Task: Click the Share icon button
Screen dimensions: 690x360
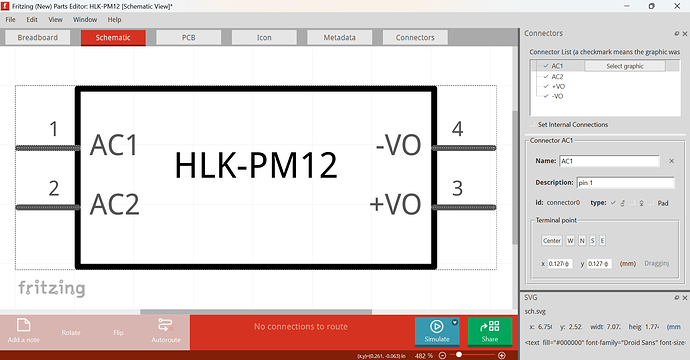Action: [x=490, y=331]
